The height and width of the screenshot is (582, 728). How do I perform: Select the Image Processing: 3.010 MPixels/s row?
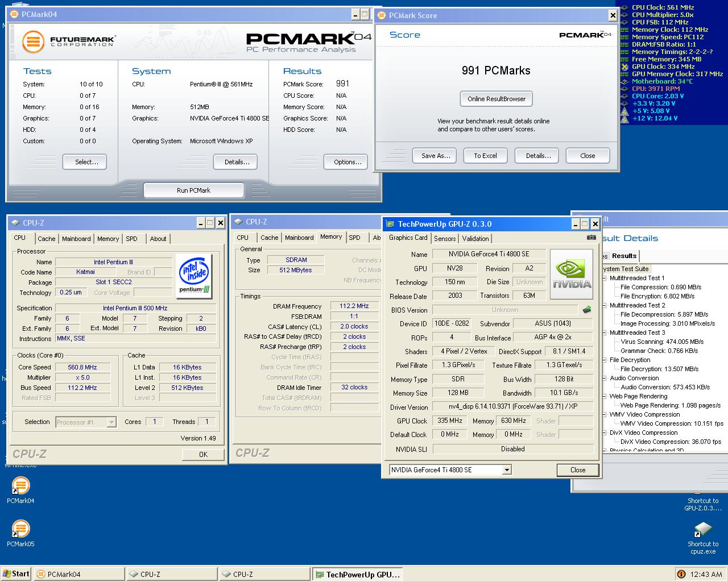coord(668,323)
